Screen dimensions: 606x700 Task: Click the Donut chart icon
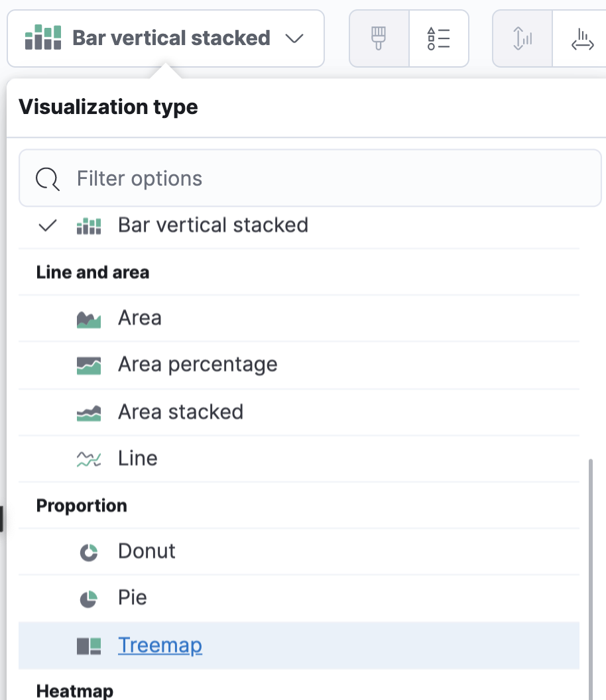pos(89,552)
